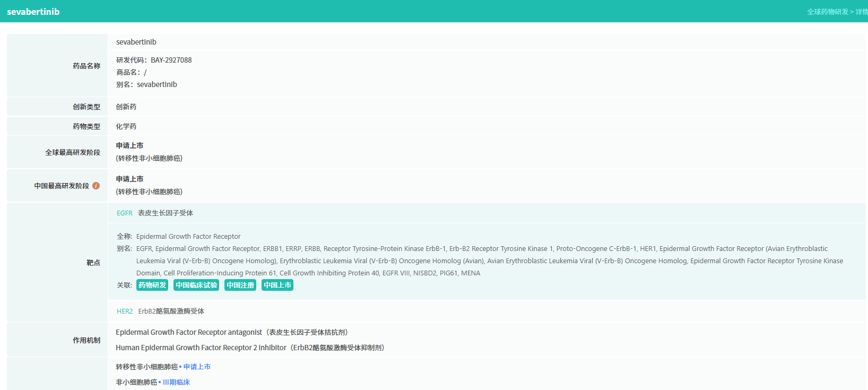This screenshot has width=868, height=390.
Task: Click the 靶点 row label
Action: [93, 263]
